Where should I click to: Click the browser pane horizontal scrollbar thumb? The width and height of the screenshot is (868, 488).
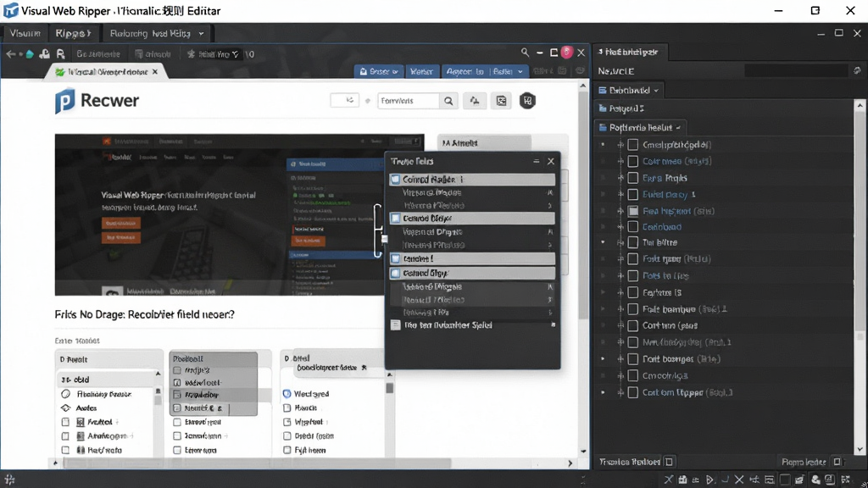[x=257, y=463]
